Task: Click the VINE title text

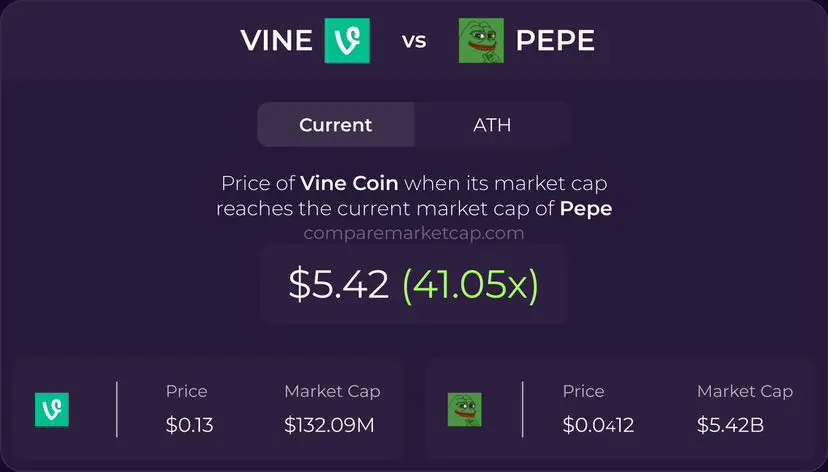Action: 276,41
